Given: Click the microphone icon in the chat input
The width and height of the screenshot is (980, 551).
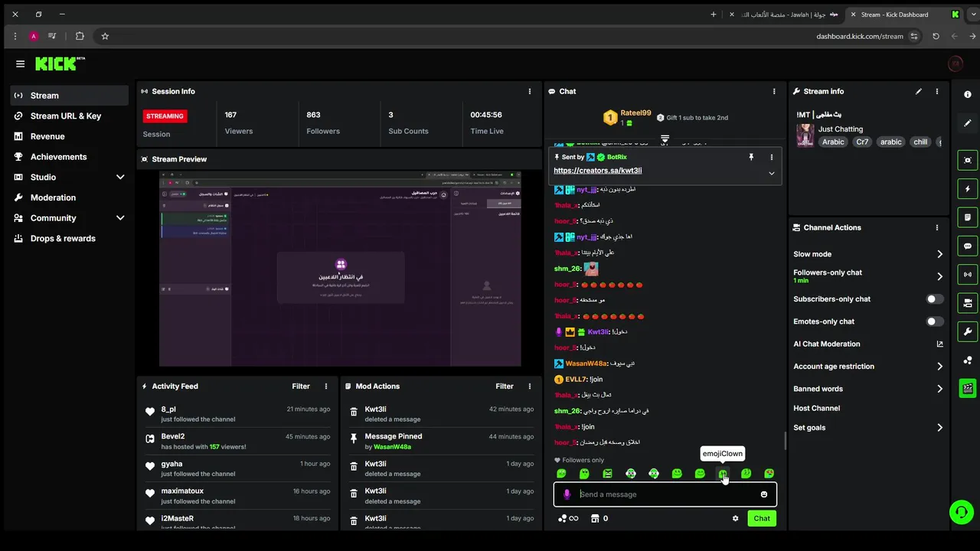Looking at the screenshot, I should click(567, 494).
